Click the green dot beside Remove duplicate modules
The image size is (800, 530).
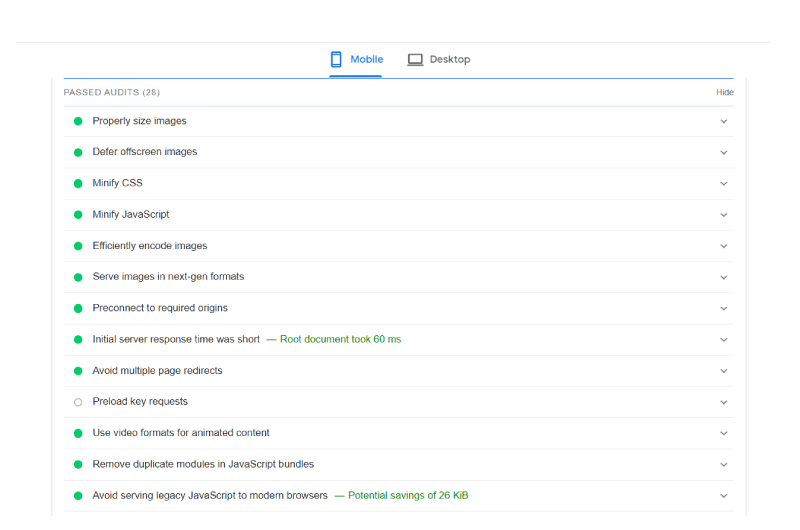pos(78,465)
